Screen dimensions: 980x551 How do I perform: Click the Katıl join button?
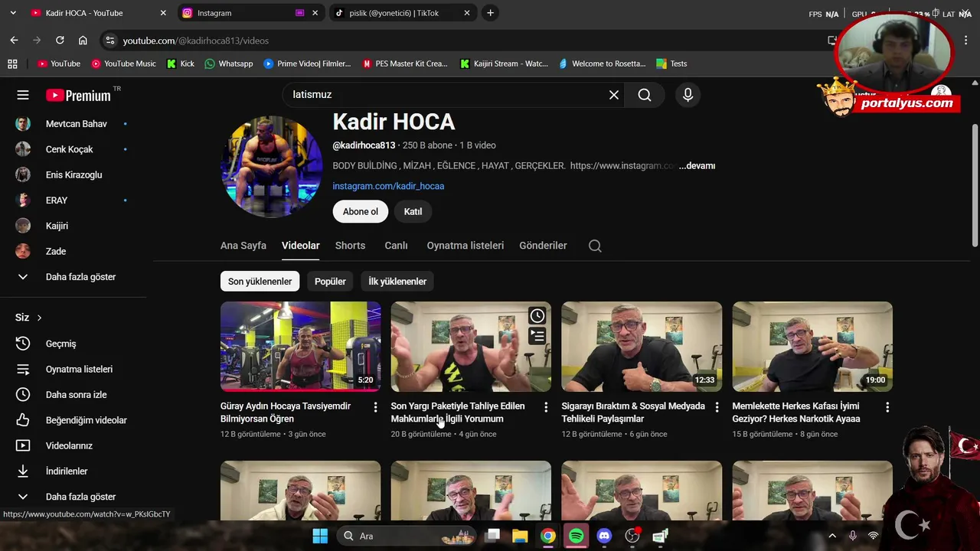pos(413,212)
